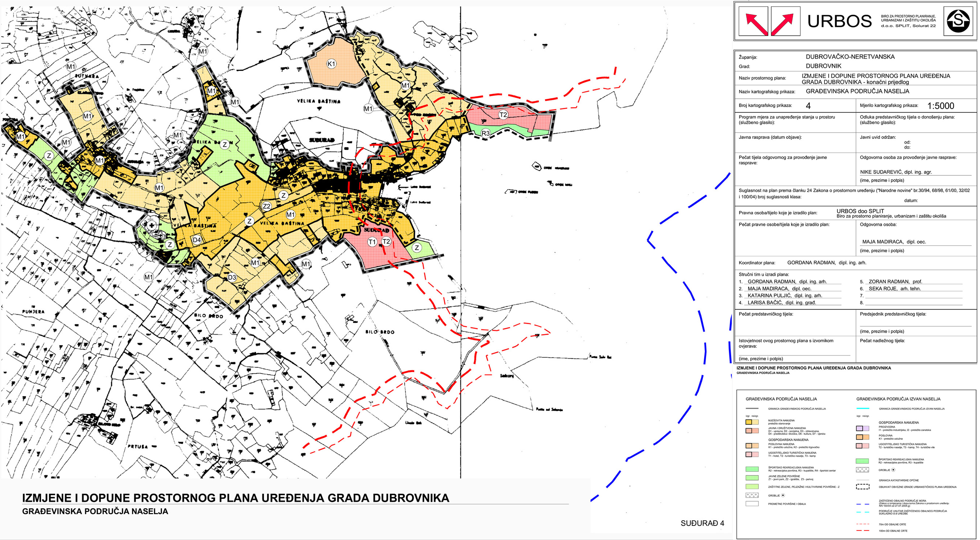
Task: Click the cemetery cross symbol on map
Action: [x=152, y=225]
